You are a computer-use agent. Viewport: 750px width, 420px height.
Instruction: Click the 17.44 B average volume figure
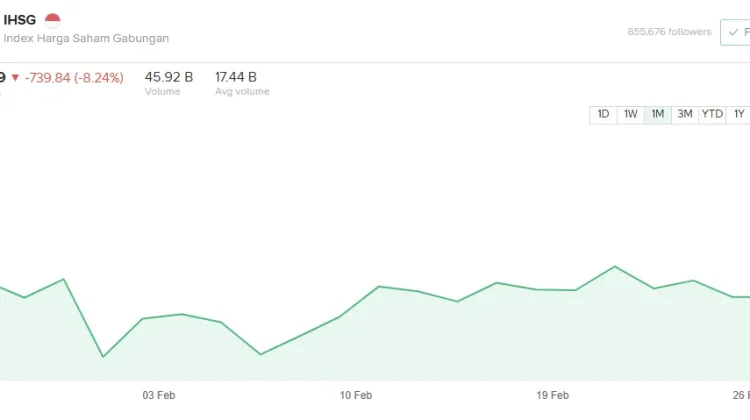click(236, 76)
